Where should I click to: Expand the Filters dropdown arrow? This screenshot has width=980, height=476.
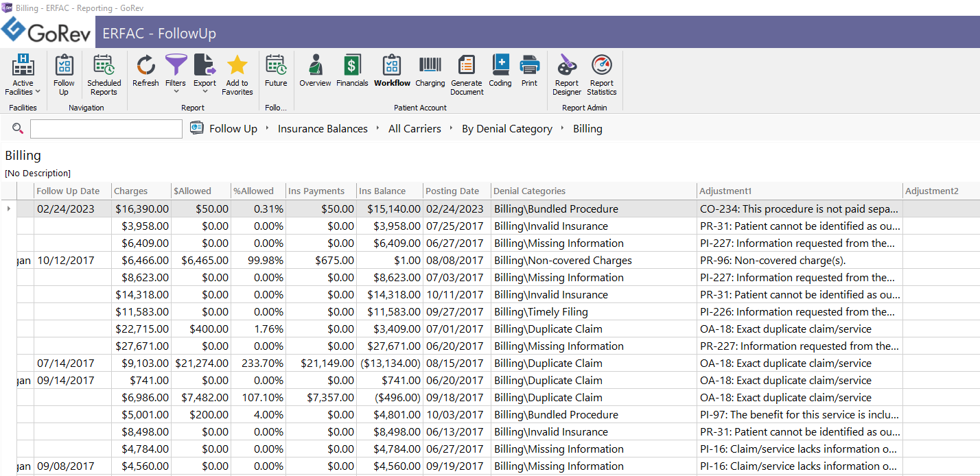click(176, 91)
